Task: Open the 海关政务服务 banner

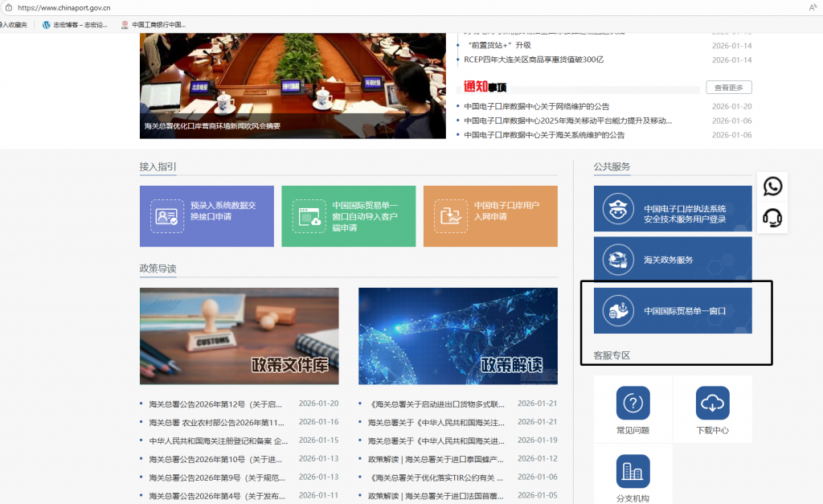Action: (673, 260)
